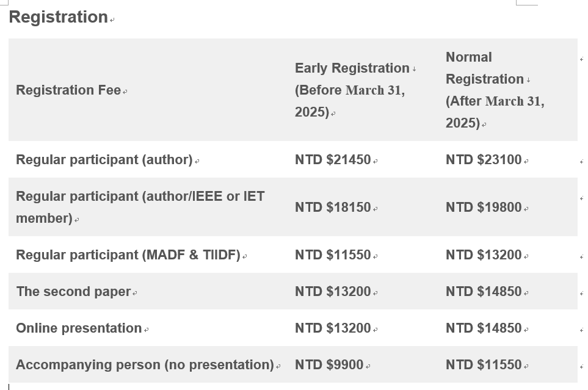Click the second paper row label
This screenshot has height=390, width=588.
[73, 292]
